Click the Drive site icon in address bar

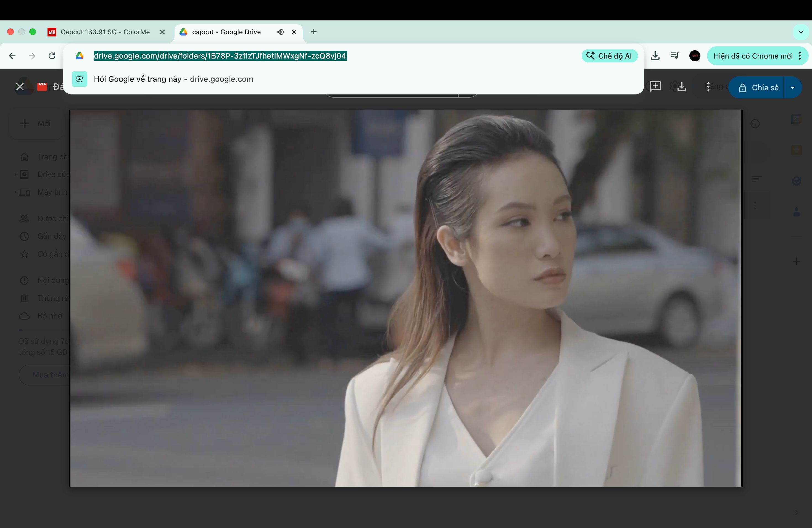tap(80, 56)
